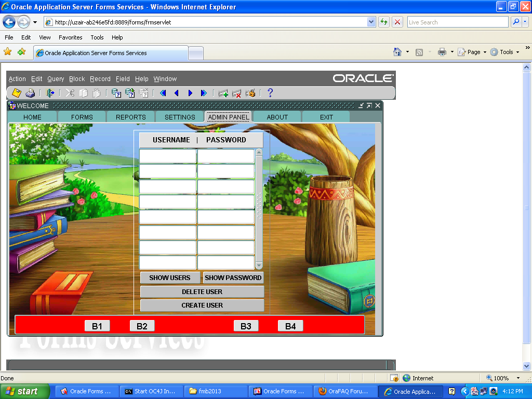532x399 pixels.
Task: Open the Home button dropdown arrow
Action: (407, 52)
